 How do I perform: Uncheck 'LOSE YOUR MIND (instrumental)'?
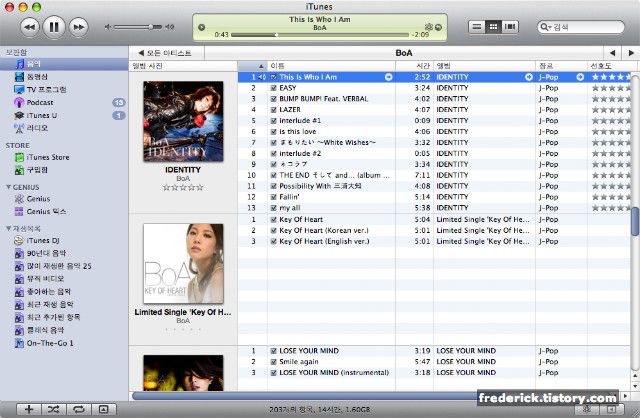coord(273,373)
